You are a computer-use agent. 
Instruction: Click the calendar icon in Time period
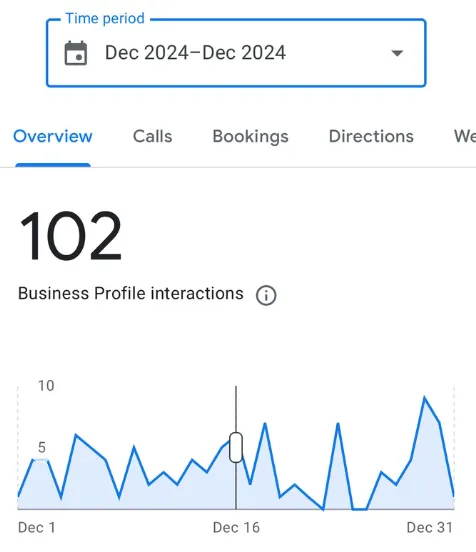pyautogui.click(x=76, y=53)
